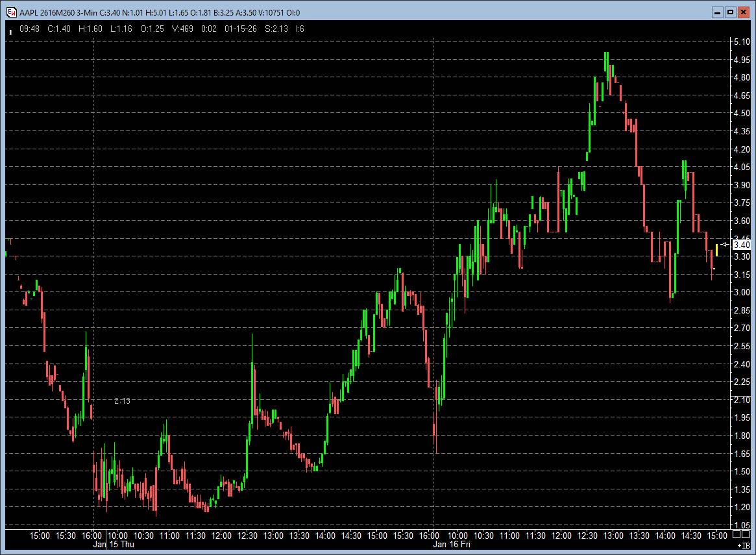
Task: Click the left square box at bottom-right corner
Action: click(737, 535)
